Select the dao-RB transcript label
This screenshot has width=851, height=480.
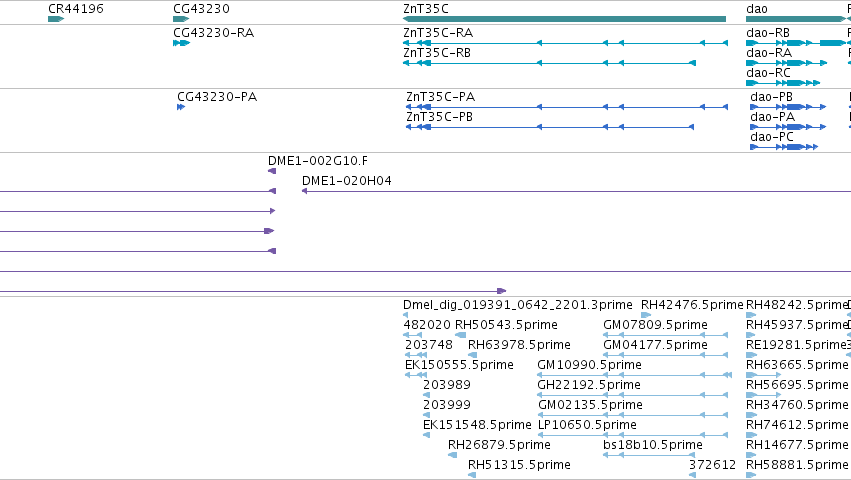[x=768, y=33]
